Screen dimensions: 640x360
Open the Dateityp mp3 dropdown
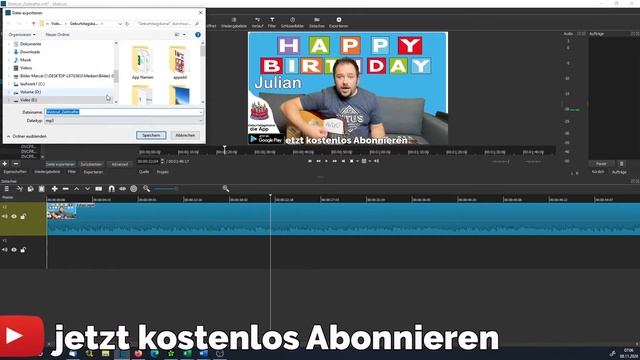pyautogui.click(x=124, y=121)
